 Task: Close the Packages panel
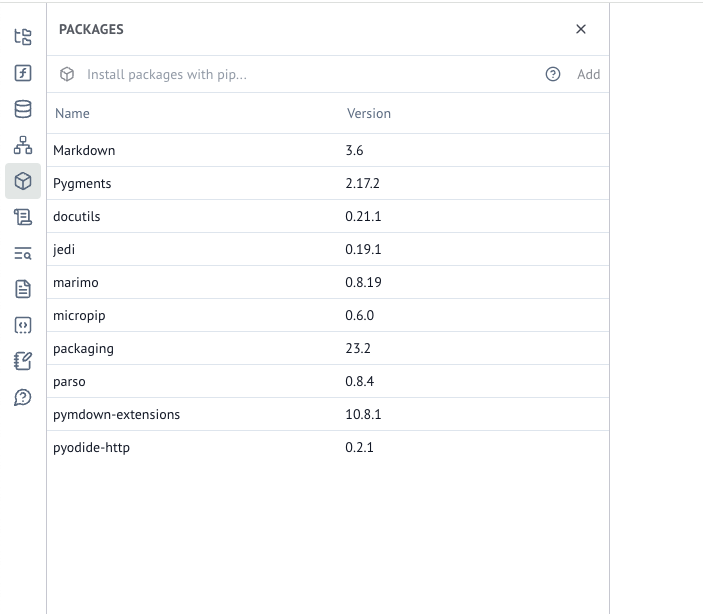[581, 29]
